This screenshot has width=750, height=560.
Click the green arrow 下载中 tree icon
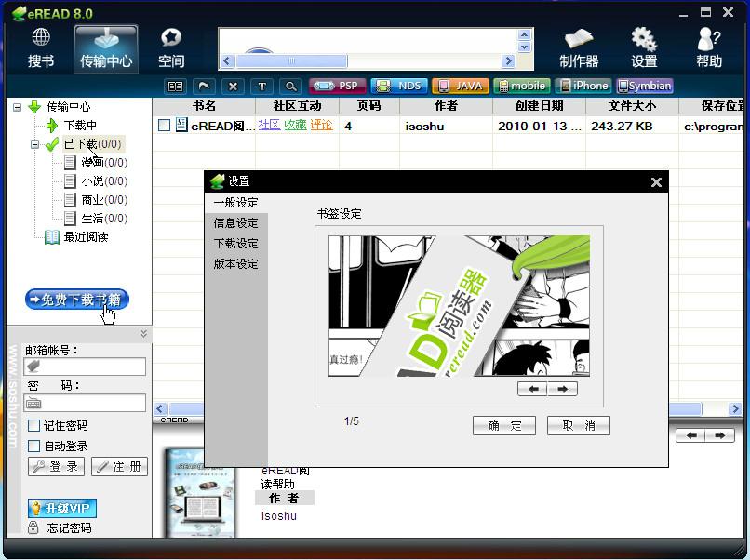pyautogui.click(x=52, y=126)
